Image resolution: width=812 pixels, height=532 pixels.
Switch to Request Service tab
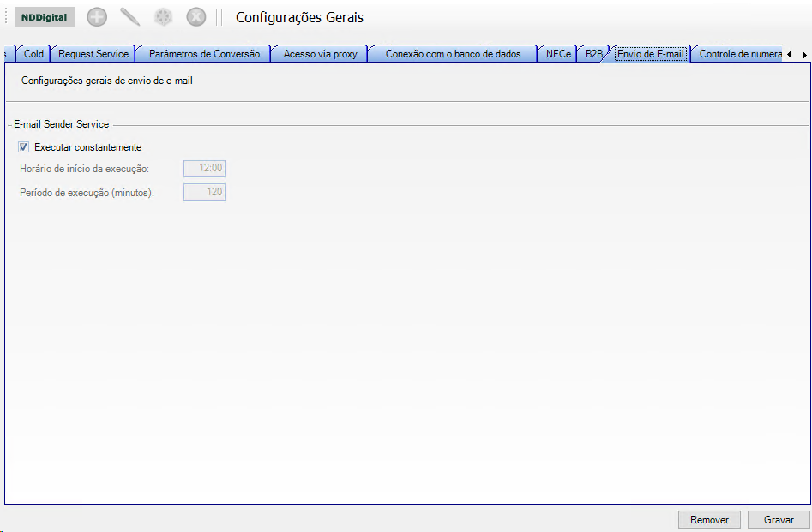pos(93,54)
